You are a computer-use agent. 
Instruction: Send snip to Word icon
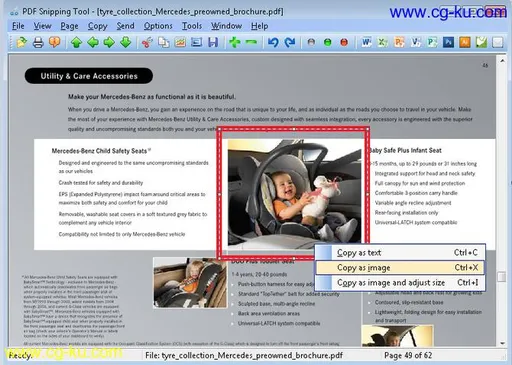(x=366, y=42)
